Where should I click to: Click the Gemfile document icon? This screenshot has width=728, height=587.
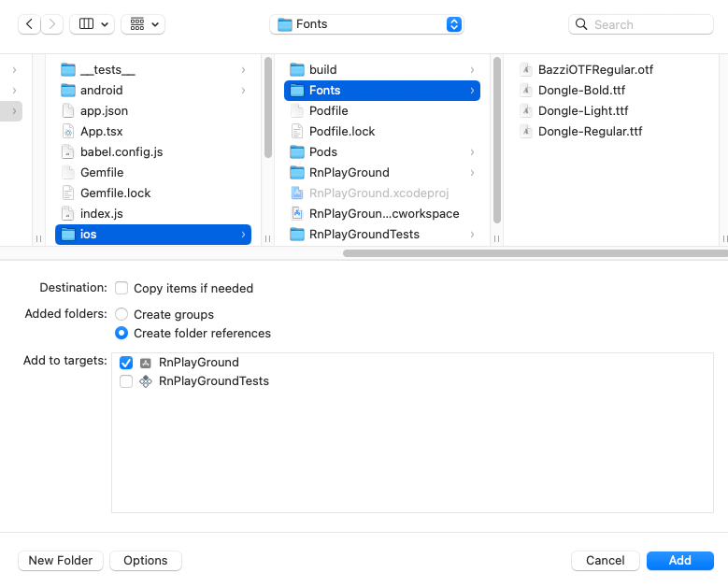click(68, 172)
